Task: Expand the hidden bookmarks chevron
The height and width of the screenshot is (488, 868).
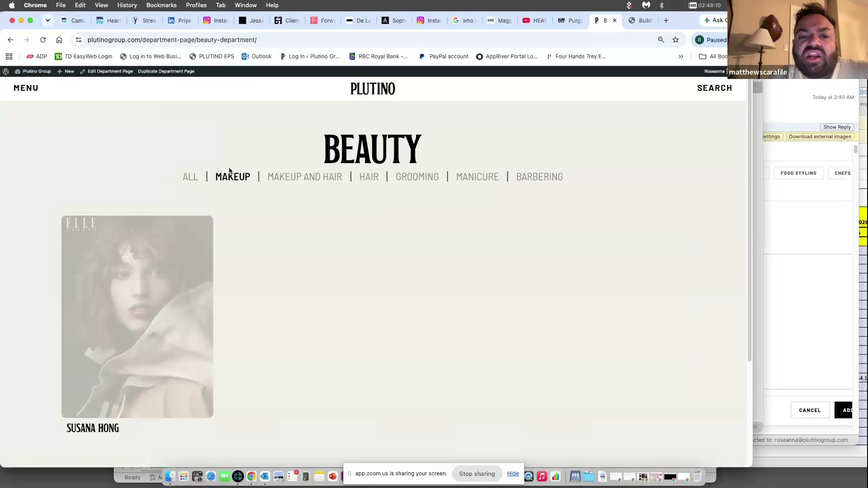Action: [x=681, y=56]
